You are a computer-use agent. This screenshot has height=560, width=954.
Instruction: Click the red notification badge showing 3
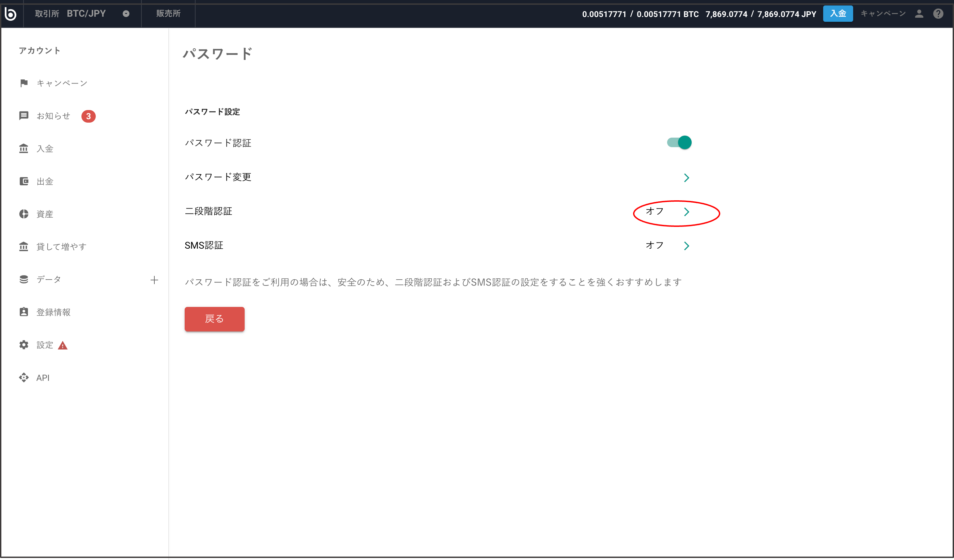coord(89,116)
